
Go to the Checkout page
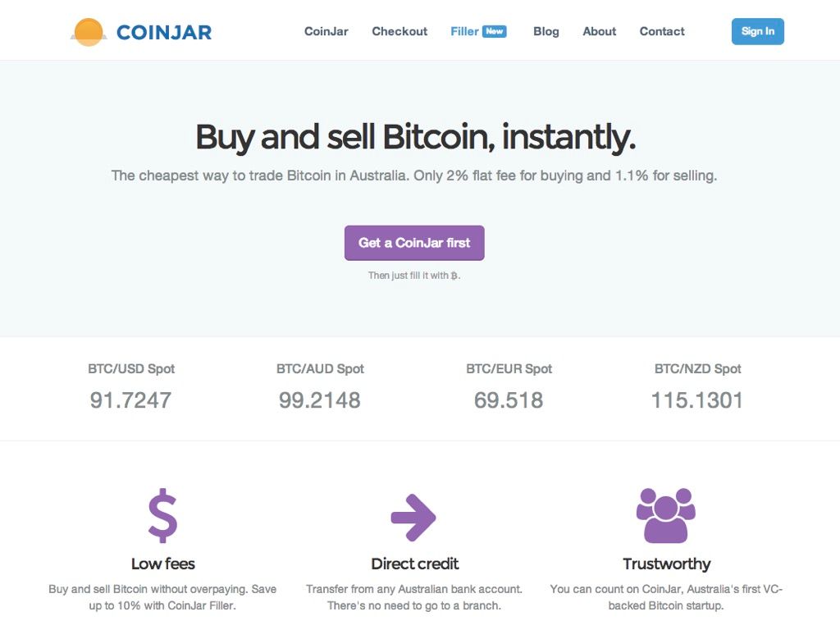click(399, 32)
